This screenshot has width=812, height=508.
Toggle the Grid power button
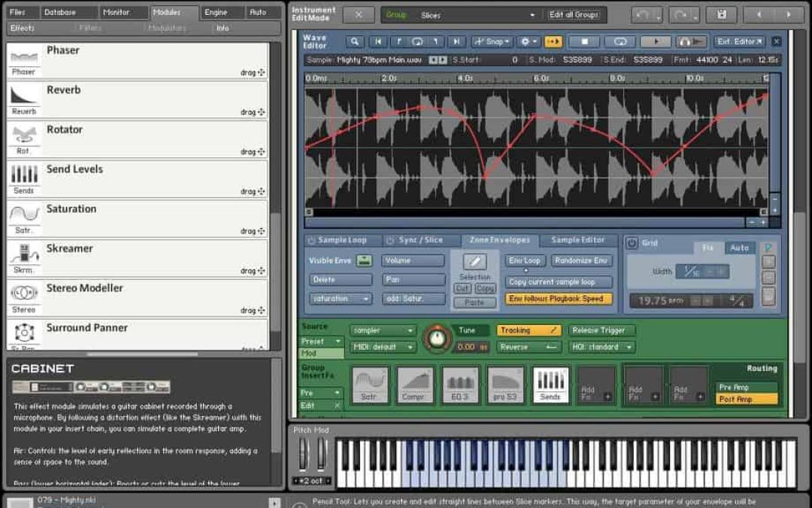coord(632,242)
